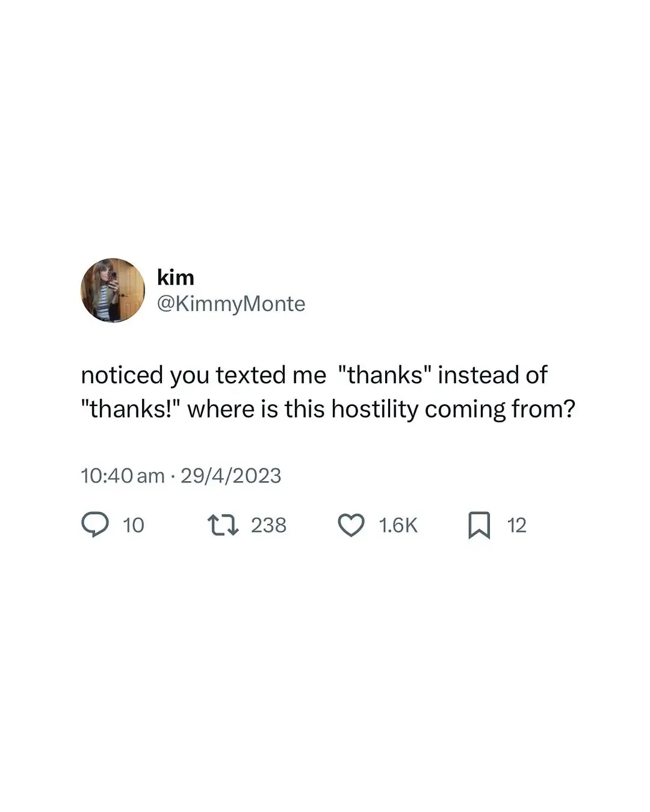The image size is (650, 812).
Task: Open the @KimmyMonte handle link
Action: [231, 304]
